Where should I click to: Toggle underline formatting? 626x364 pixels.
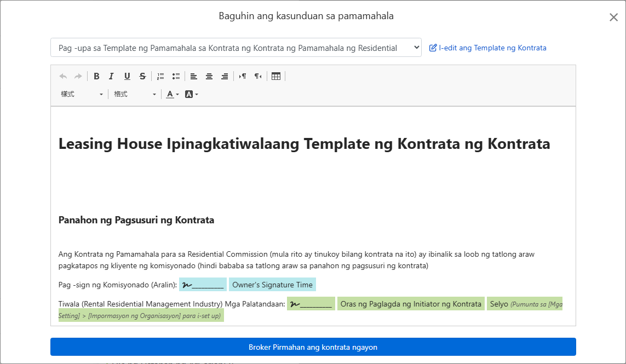(127, 76)
